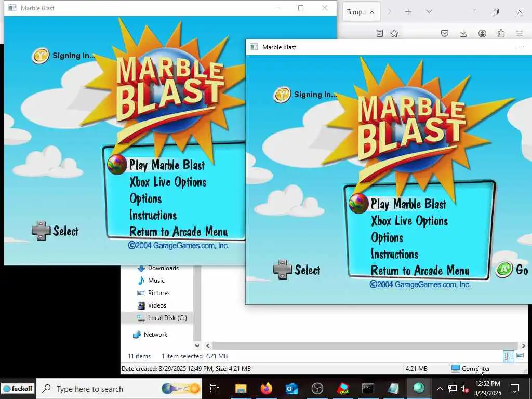Toggle Firefox reader view icon
The height and width of the screenshot is (399, 532).
pyautogui.click(x=380, y=33)
